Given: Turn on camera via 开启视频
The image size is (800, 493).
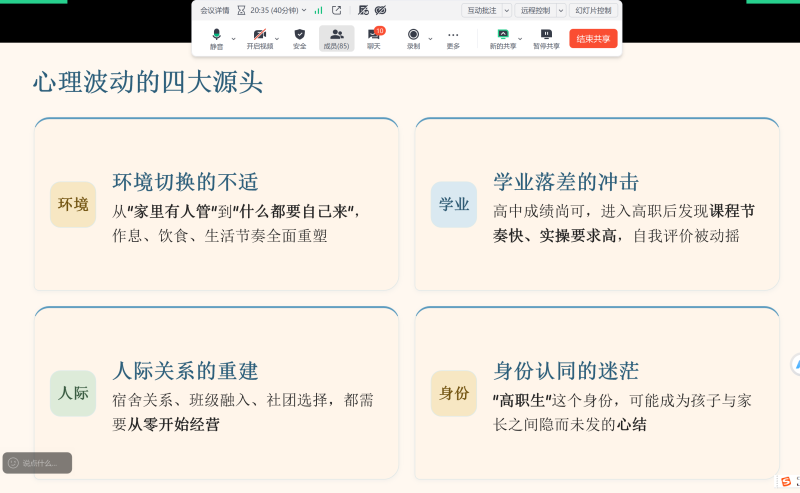Looking at the screenshot, I should [260, 39].
